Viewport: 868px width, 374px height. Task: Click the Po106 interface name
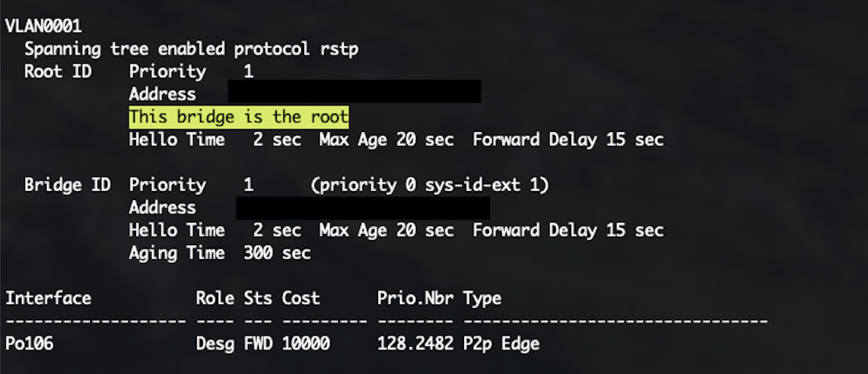point(30,344)
